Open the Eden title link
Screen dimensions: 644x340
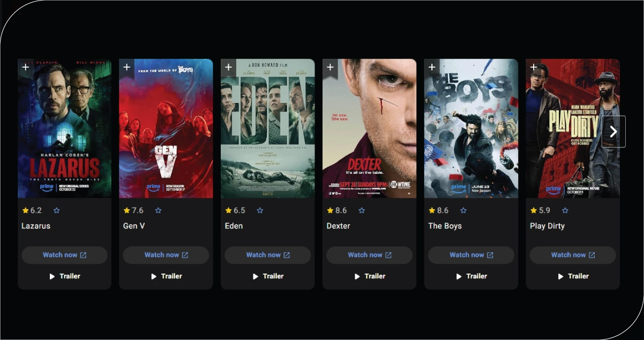pos(234,226)
